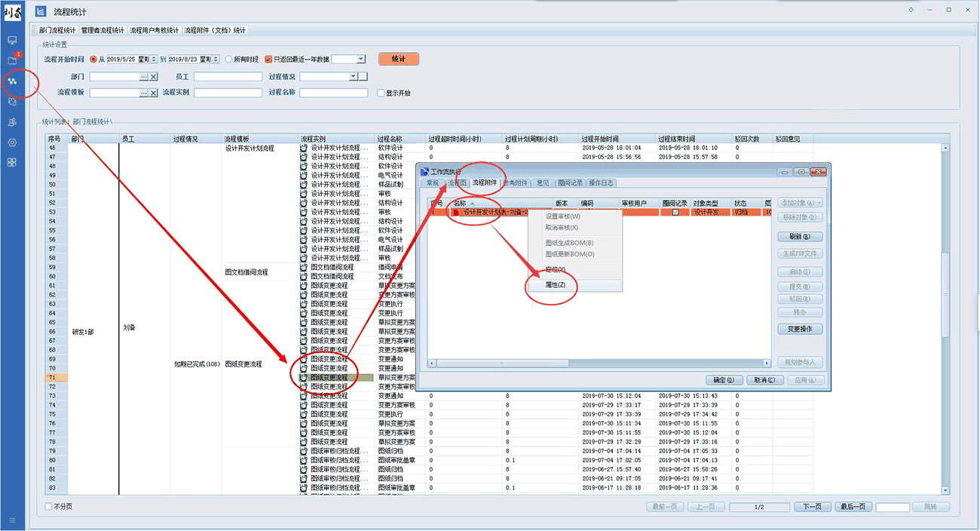Expand the 过程情况 dropdown

(353, 77)
